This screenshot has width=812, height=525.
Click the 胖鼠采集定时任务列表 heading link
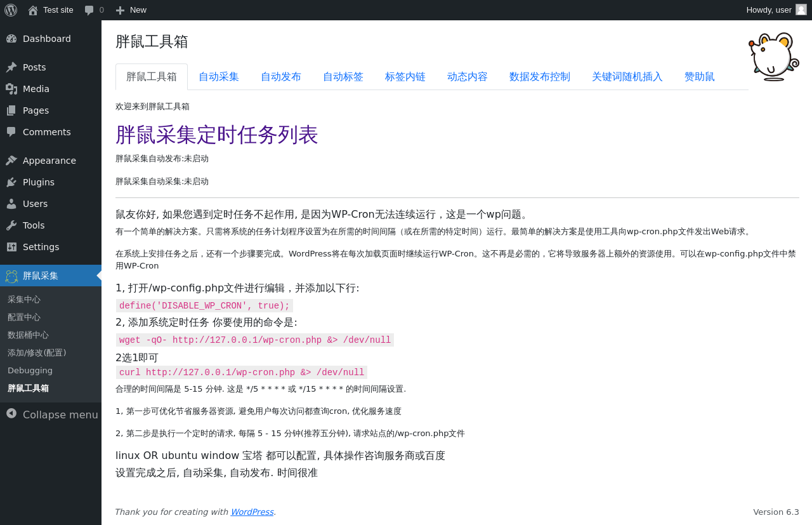click(217, 135)
